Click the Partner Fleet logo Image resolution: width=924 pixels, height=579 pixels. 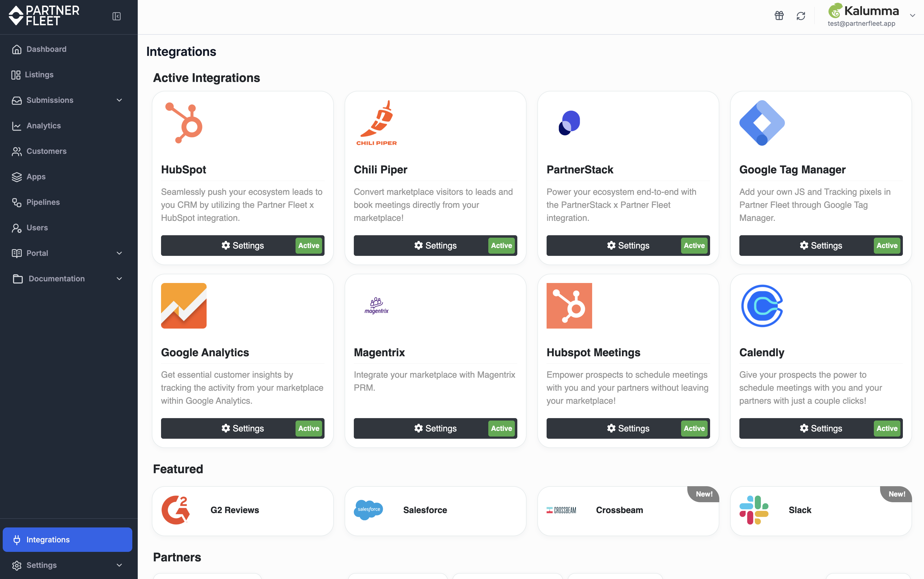(x=44, y=16)
